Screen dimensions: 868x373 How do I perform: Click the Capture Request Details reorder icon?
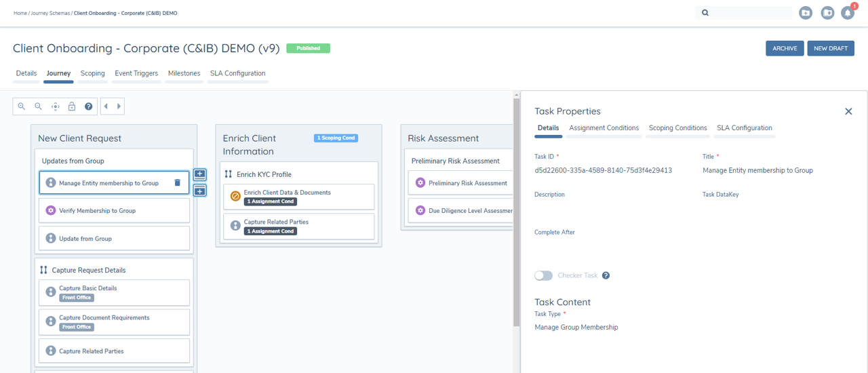tap(43, 270)
